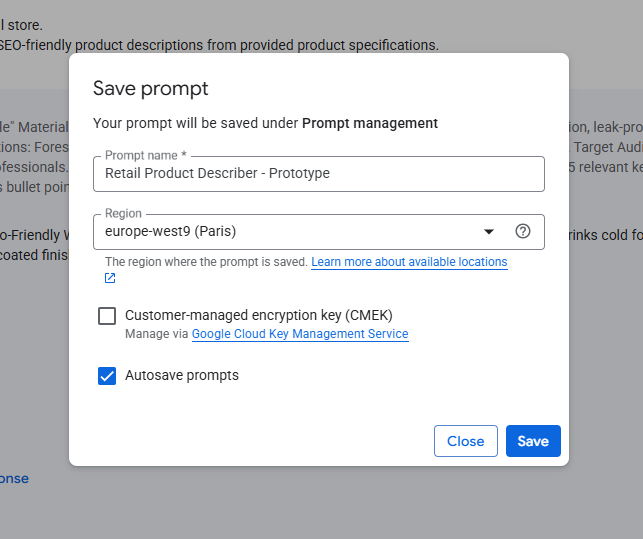Enable the Customer-managed encryption key checkbox
The height and width of the screenshot is (539, 643).
coord(107,316)
